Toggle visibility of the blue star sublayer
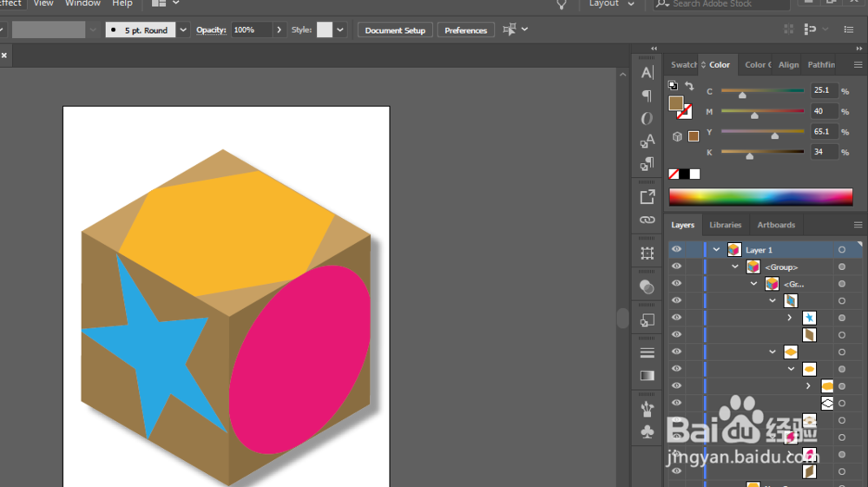Viewport: 868px width, 487px height. pos(676,318)
